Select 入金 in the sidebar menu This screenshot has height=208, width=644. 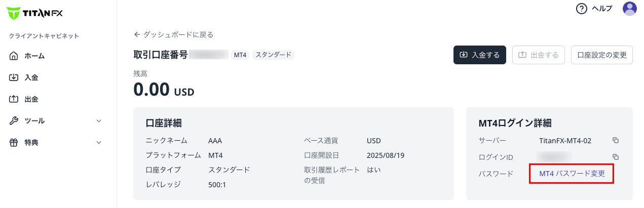(31, 78)
